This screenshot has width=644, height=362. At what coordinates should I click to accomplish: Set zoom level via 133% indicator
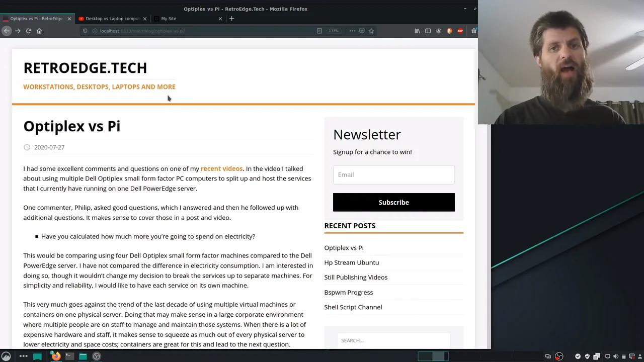click(x=334, y=31)
